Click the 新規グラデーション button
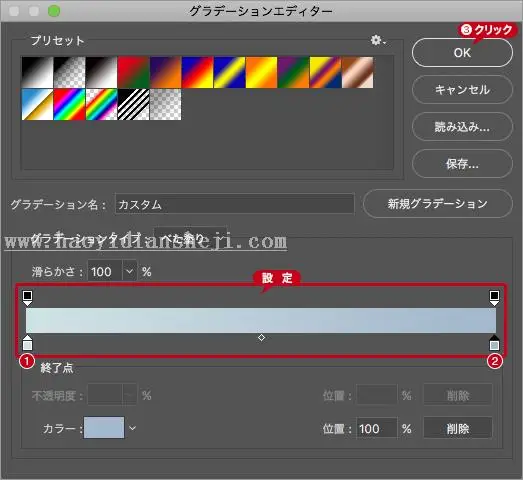 438,203
